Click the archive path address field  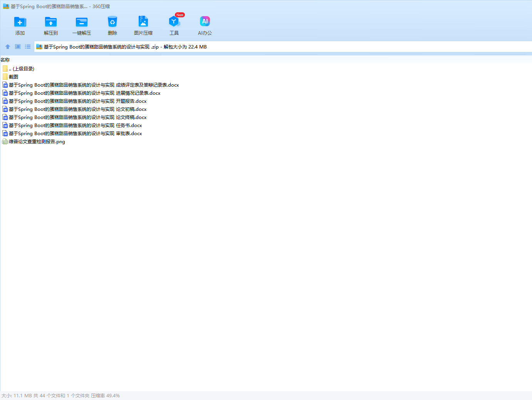[x=283, y=47]
